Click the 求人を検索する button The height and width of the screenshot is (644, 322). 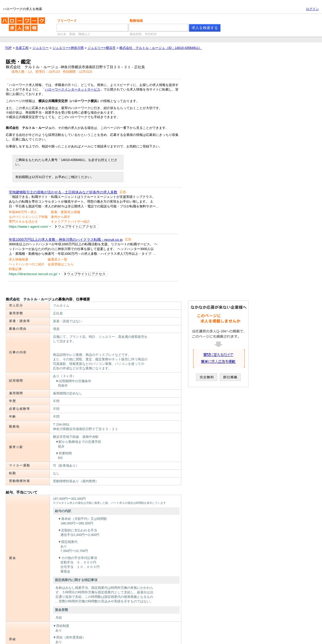tap(205, 28)
